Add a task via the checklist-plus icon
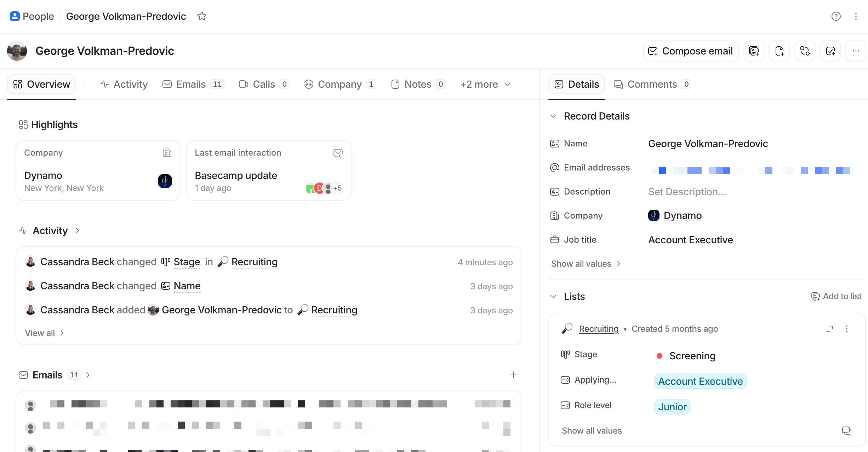The image size is (868, 452). click(x=830, y=51)
